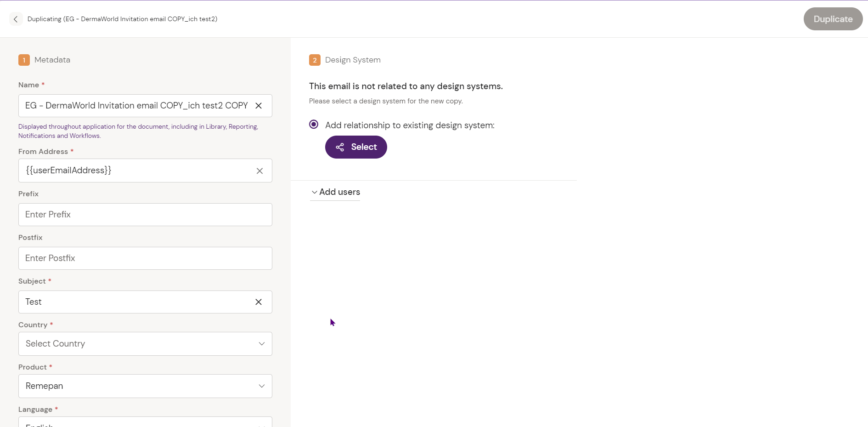
Task: Open the Select Country dropdown
Action: click(145, 344)
